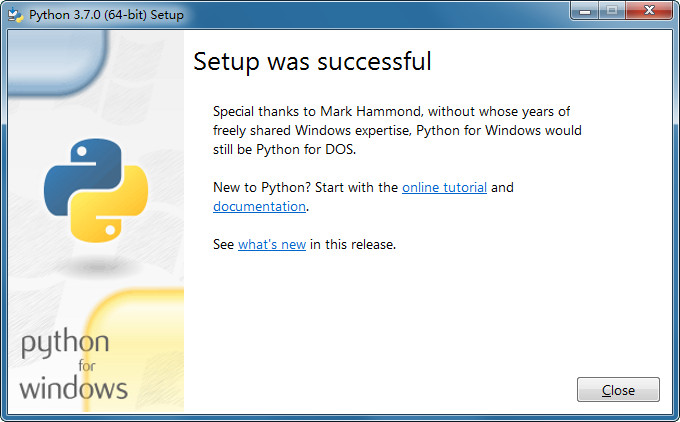
Task: Click the word "python" in sidebar branding
Action: tap(65, 344)
